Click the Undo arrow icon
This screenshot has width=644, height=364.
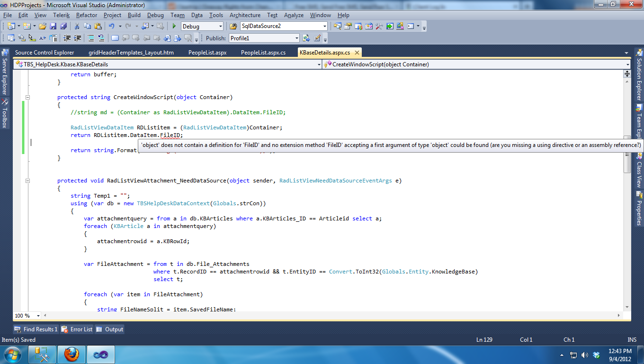click(x=111, y=27)
